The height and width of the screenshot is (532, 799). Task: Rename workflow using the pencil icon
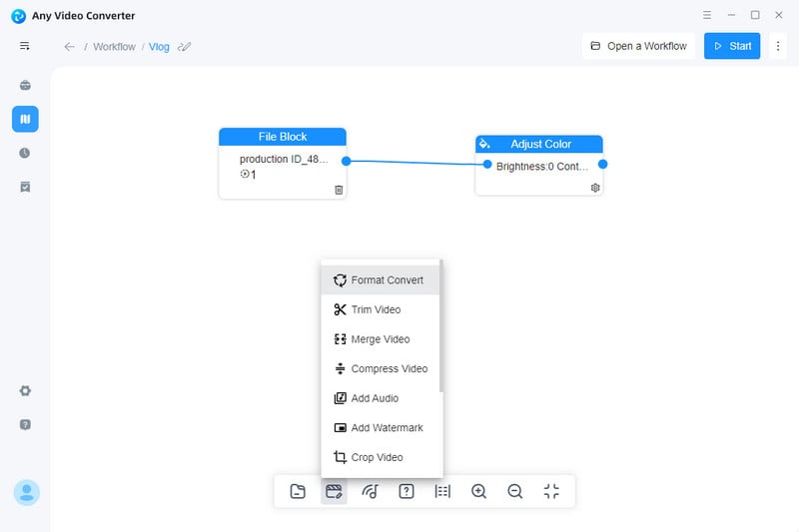coord(184,47)
